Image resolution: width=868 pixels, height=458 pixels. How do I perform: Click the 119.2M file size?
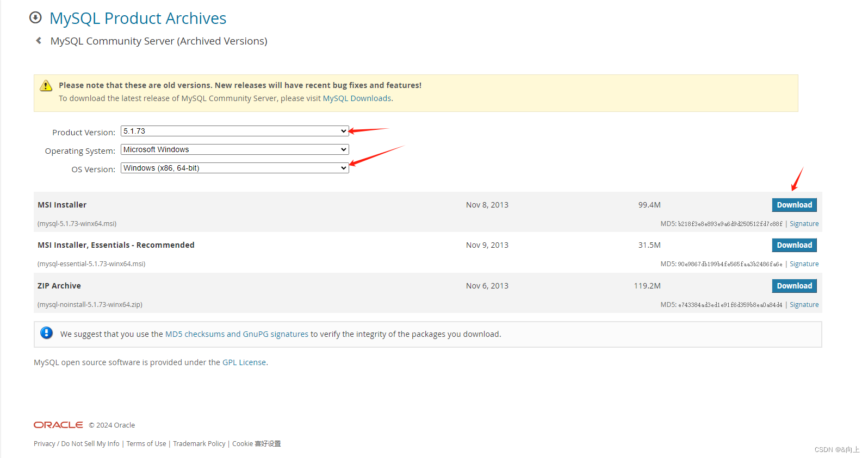(647, 286)
